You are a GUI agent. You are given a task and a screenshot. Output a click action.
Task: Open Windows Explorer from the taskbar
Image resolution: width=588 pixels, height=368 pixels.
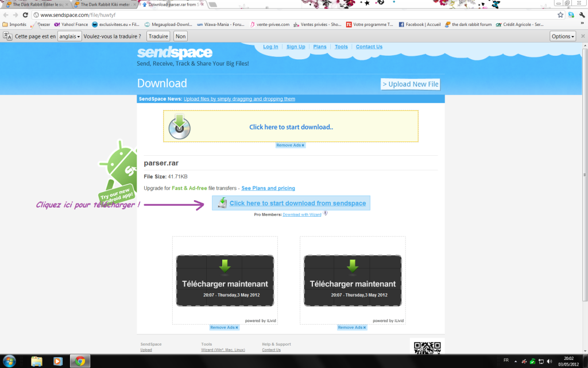(x=37, y=361)
